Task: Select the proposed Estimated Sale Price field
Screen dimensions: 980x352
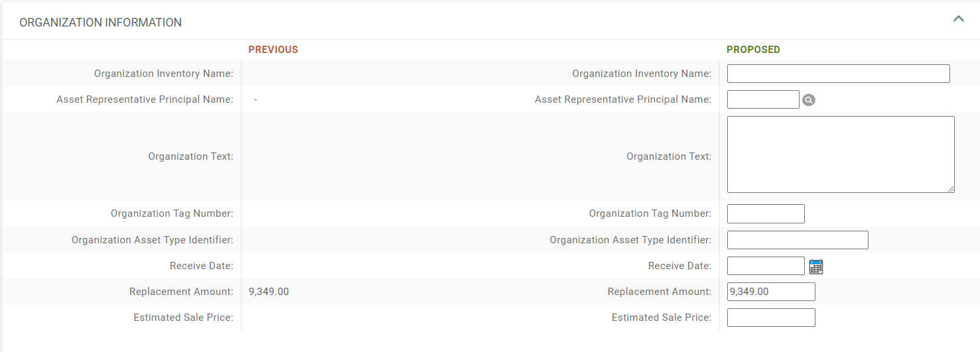Action: [x=771, y=318]
